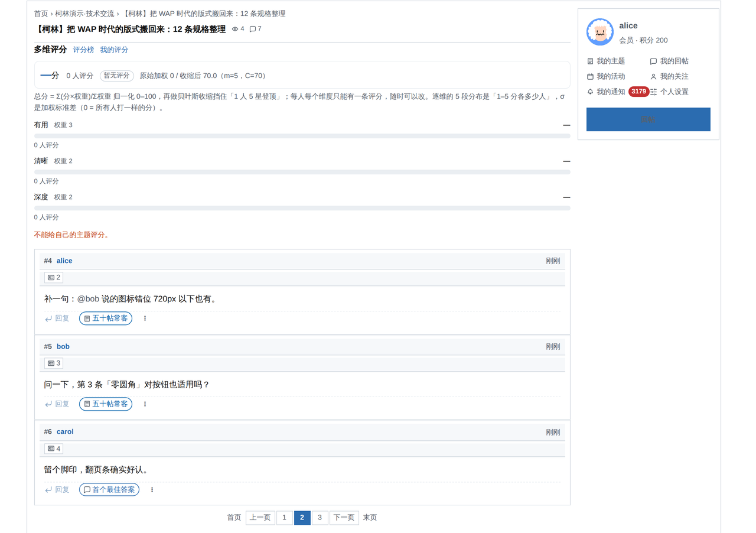Viewport: 756px width, 533px height.
Task: Click the ID card badge in post #4
Action: click(x=54, y=278)
